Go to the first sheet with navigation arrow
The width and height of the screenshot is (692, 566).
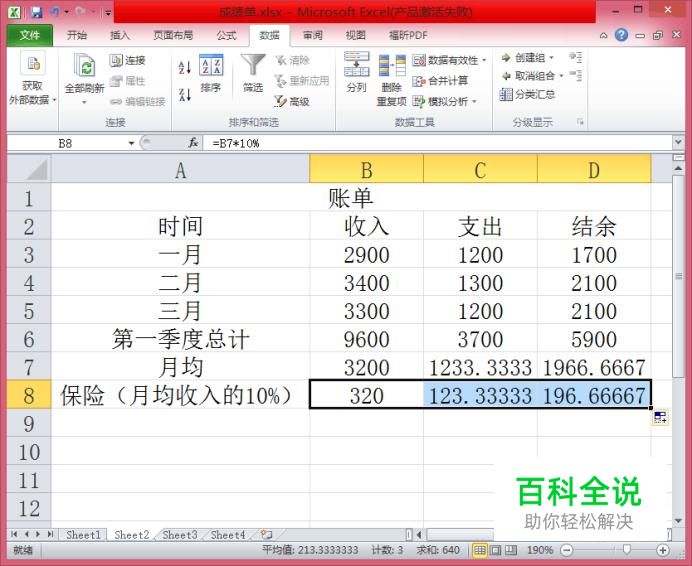14,534
